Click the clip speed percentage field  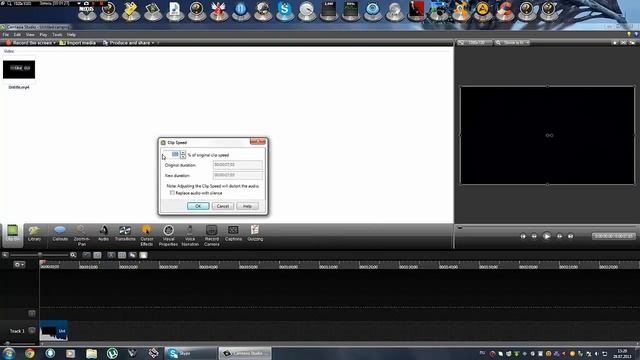[171, 155]
